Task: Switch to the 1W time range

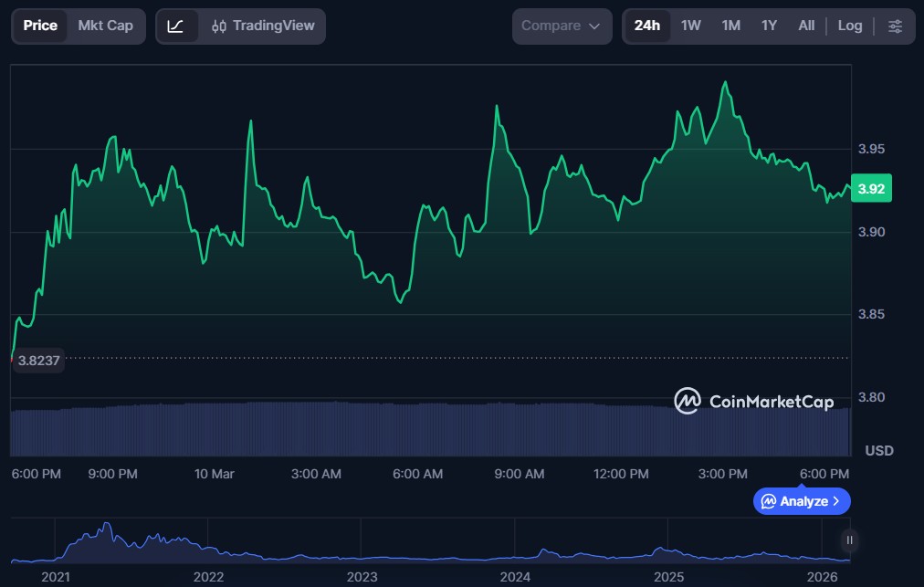Action: (691, 26)
